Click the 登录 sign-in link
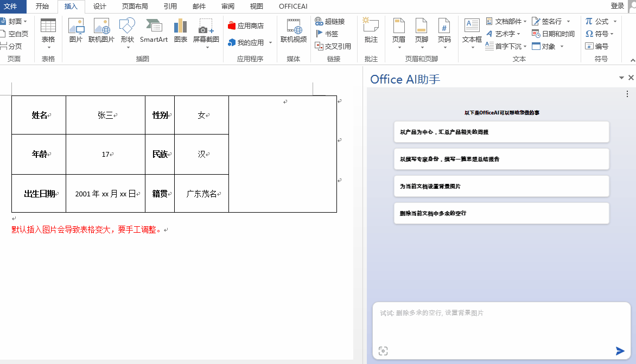The width and height of the screenshot is (636, 364). point(618,7)
